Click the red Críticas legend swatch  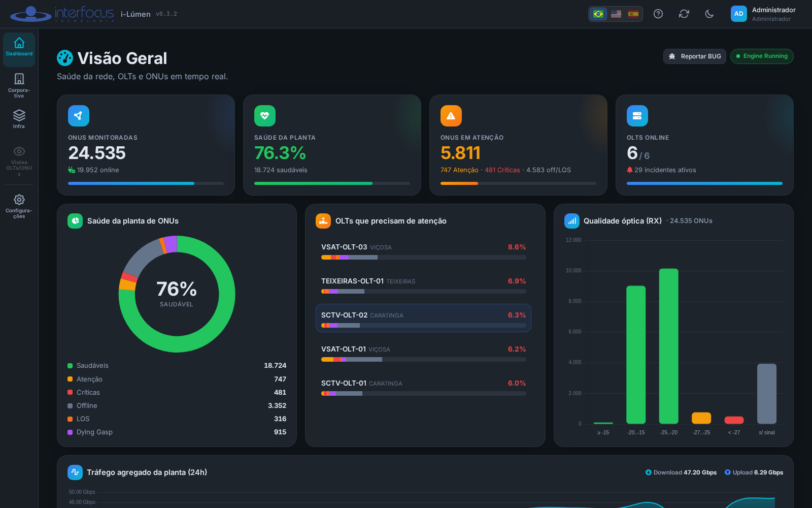point(70,392)
